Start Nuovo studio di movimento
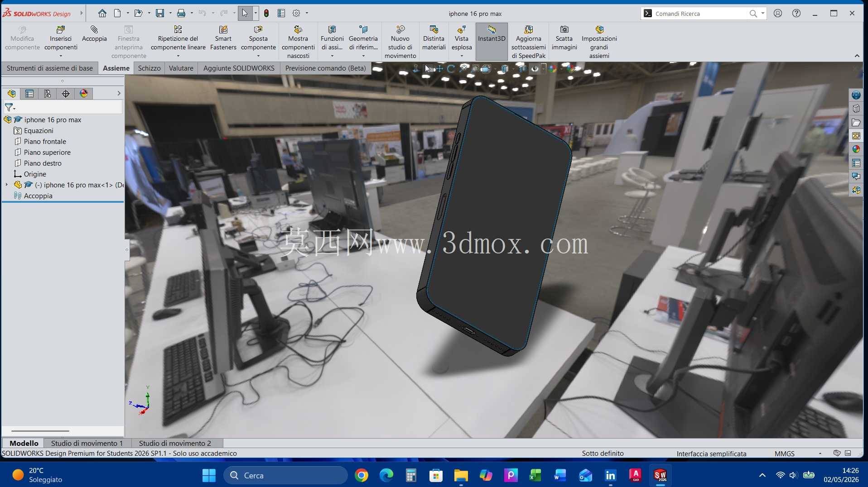 coord(400,42)
